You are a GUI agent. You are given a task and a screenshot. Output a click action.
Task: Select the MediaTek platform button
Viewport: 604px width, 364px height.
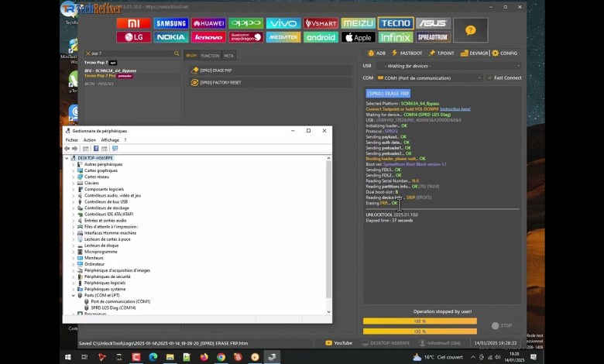[283, 37]
